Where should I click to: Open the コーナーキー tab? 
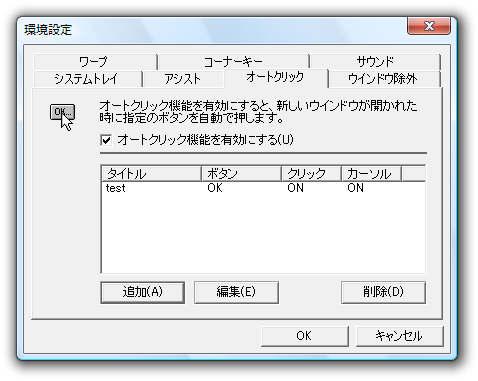(x=233, y=61)
